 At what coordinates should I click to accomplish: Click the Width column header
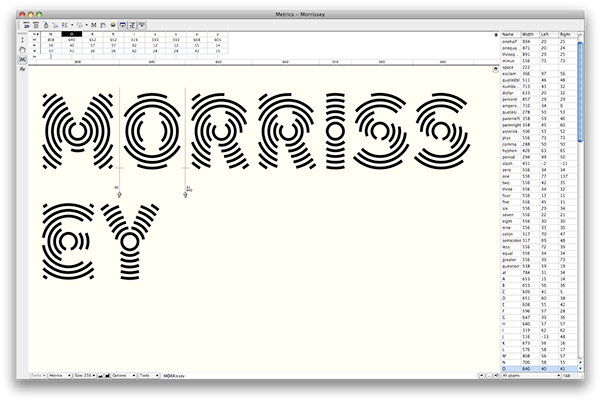530,34
